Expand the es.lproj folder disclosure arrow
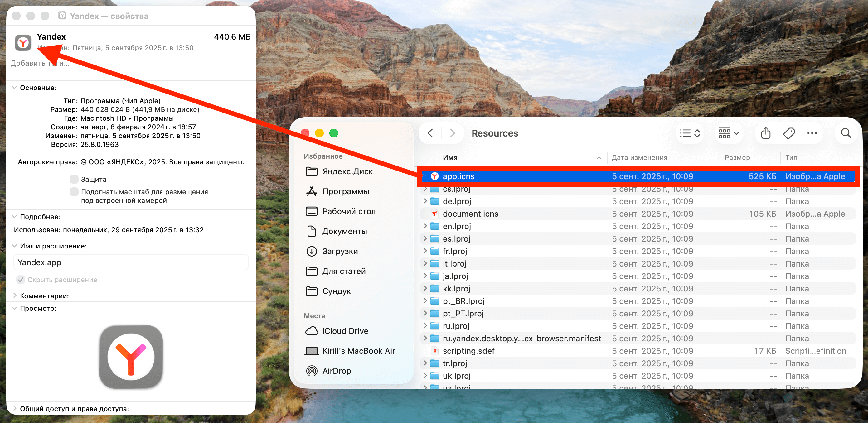868x423 pixels. tap(425, 238)
